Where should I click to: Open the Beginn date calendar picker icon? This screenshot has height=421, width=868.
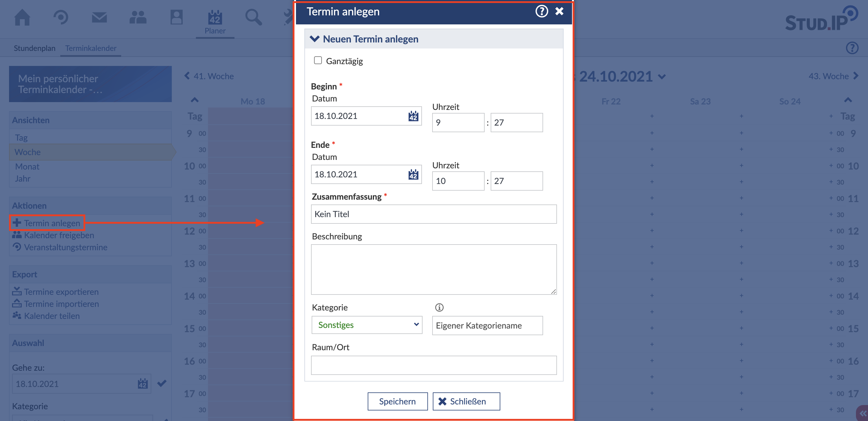coord(413,116)
